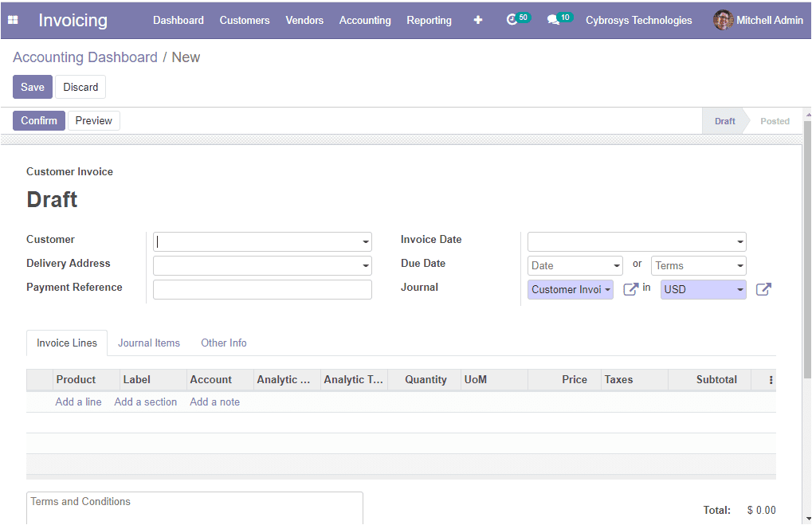Confirm the draft invoice
This screenshot has height=525, width=812.
pyautogui.click(x=39, y=120)
